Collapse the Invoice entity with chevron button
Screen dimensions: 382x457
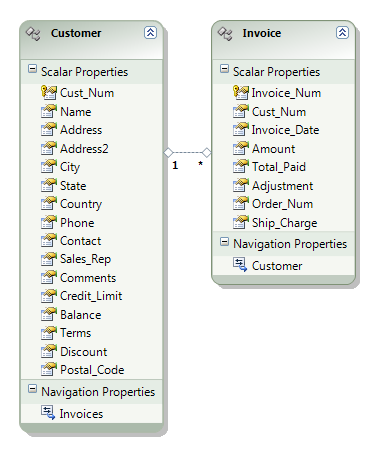(342, 33)
